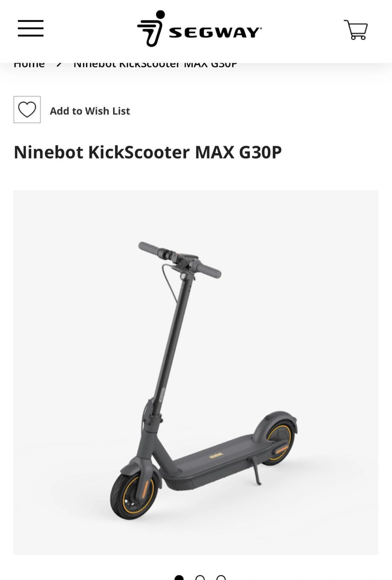
Task: Select the first carousel dot indicator
Action: tap(179, 578)
